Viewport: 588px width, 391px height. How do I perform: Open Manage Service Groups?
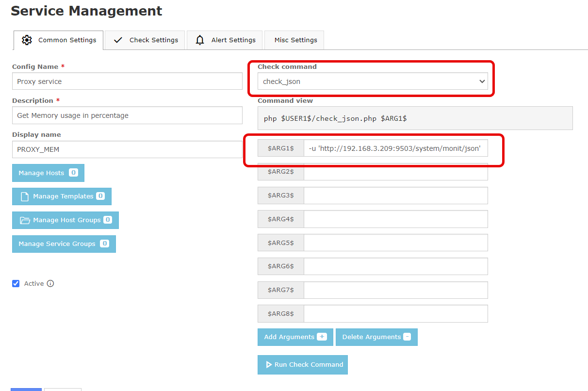point(64,244)
